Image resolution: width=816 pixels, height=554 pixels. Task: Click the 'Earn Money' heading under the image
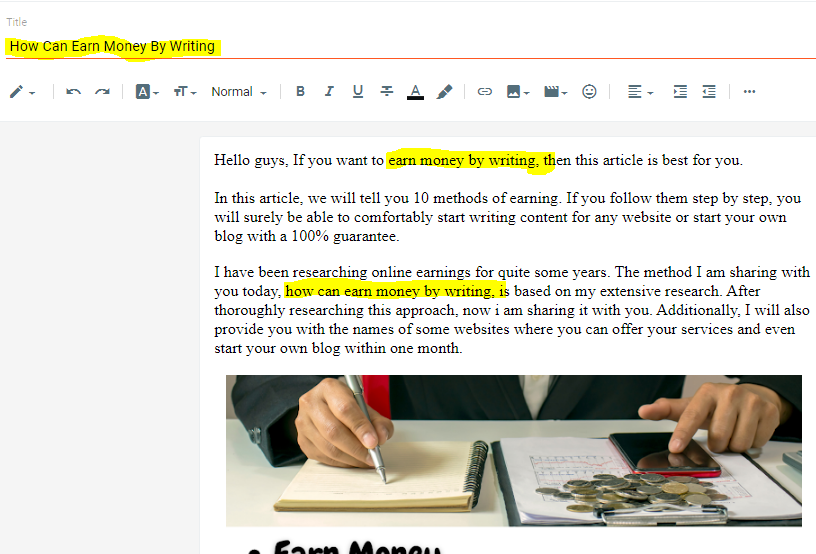click(x=356, y=548)
